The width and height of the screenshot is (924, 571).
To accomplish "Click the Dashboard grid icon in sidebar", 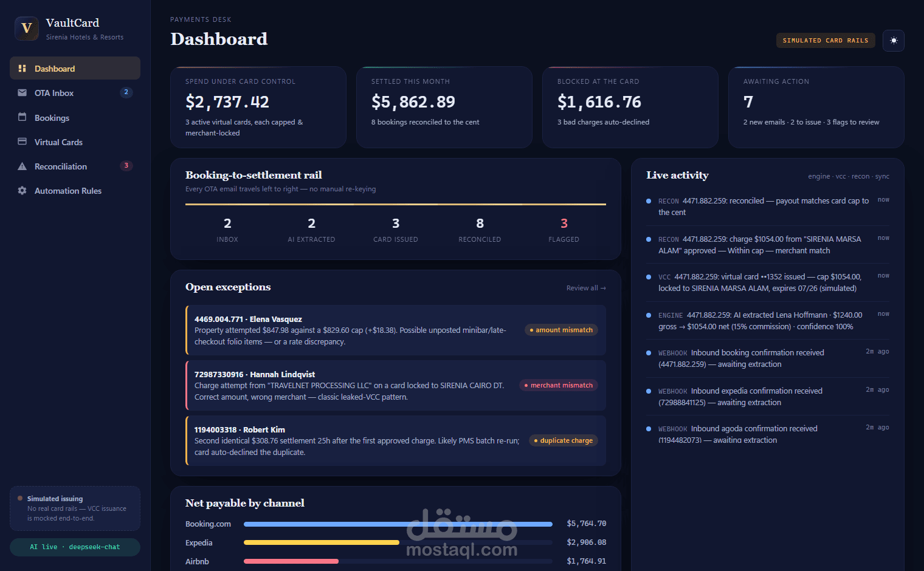I will tap(22, 69).
